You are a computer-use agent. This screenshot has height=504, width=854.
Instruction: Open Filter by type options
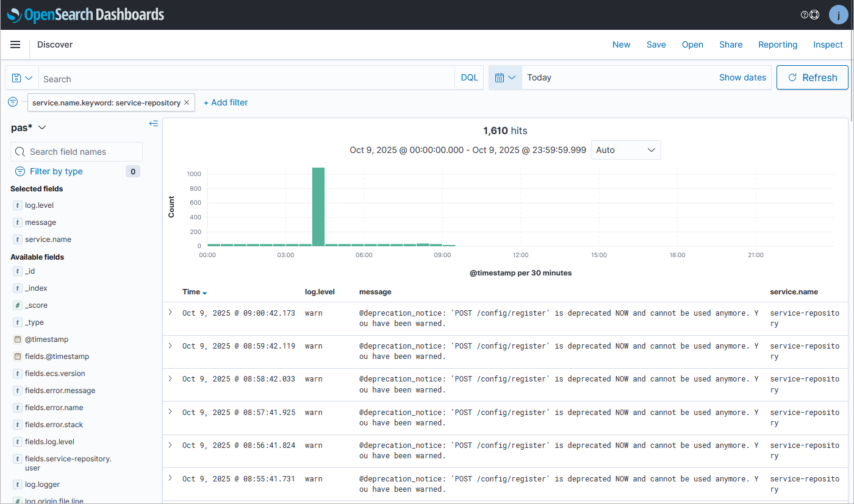[56, 171]
